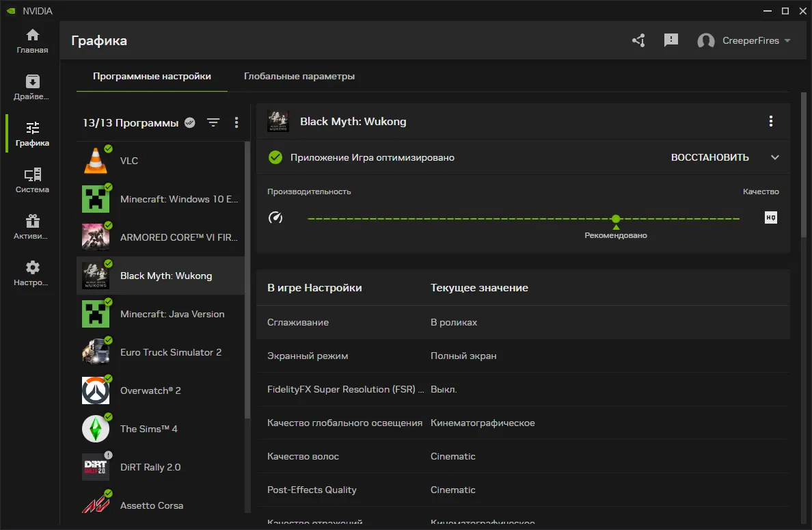
Task: Click the share icon in header
Action: 638,40
